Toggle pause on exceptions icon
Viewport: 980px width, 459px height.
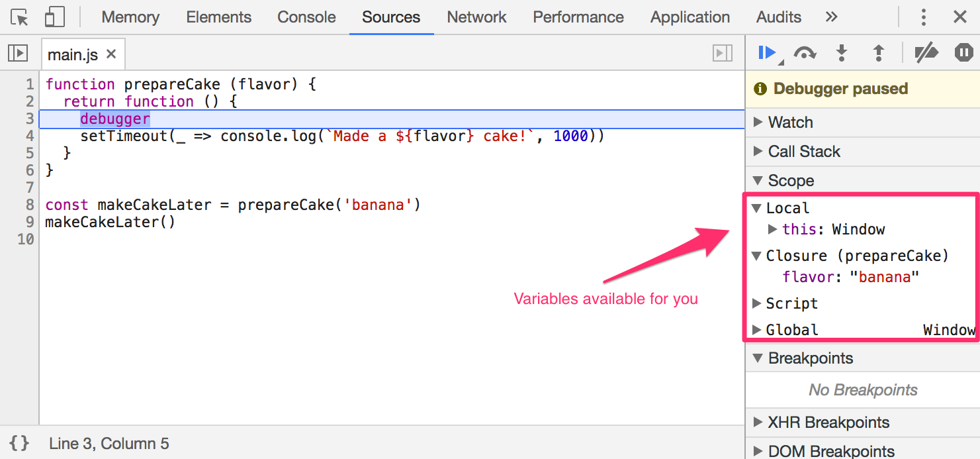963,53
